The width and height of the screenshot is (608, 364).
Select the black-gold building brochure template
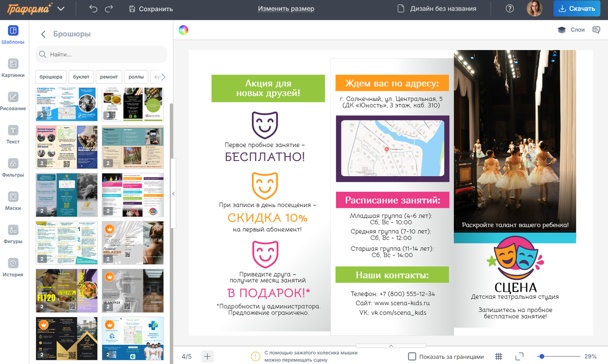(x=66, y=339)
